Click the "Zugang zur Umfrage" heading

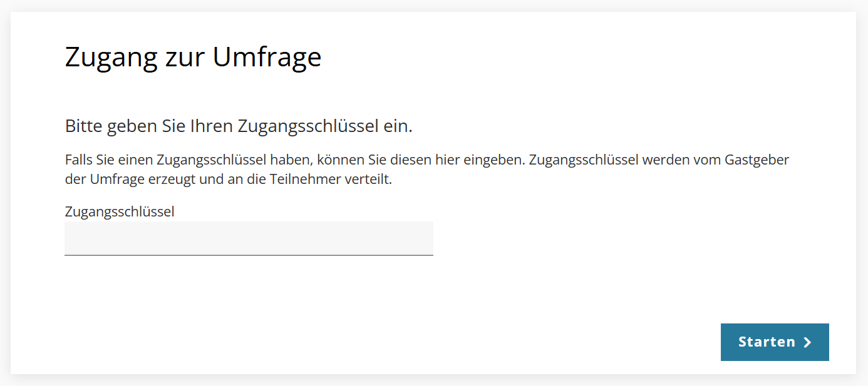(193, 57)
